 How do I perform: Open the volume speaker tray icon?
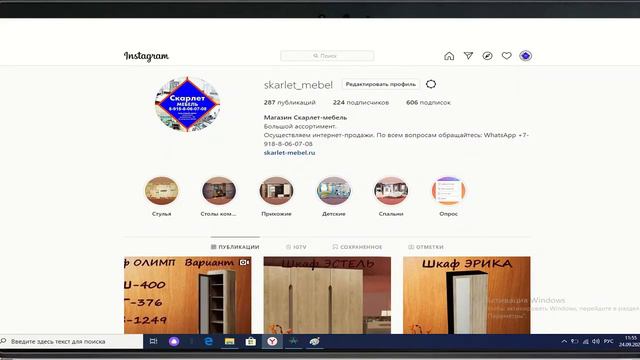(x=596, y=341)
